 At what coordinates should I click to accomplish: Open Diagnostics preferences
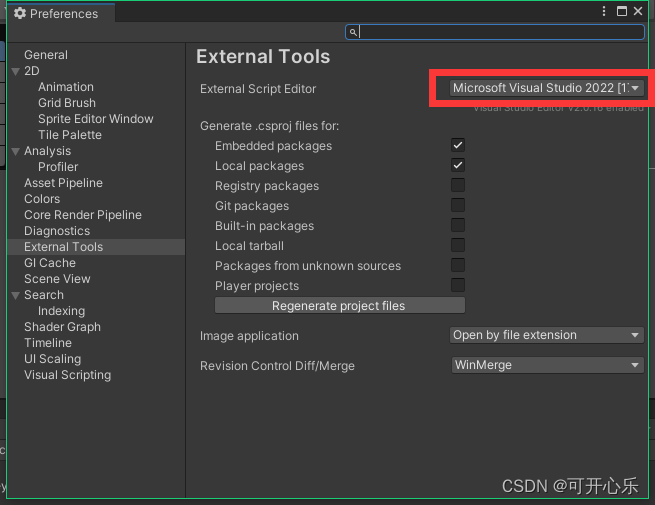(x=57, y=231)
